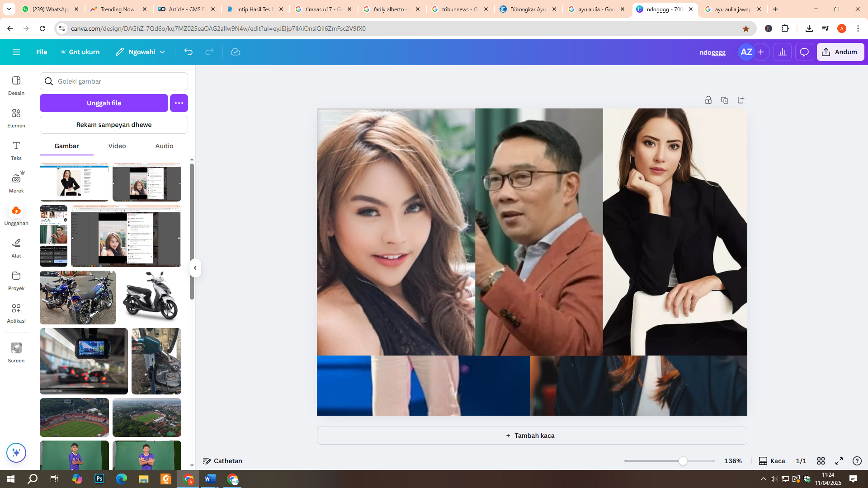This screenshot has width=868, height=488.
Task: Open the Proyek panel icon
Action: 16,280
